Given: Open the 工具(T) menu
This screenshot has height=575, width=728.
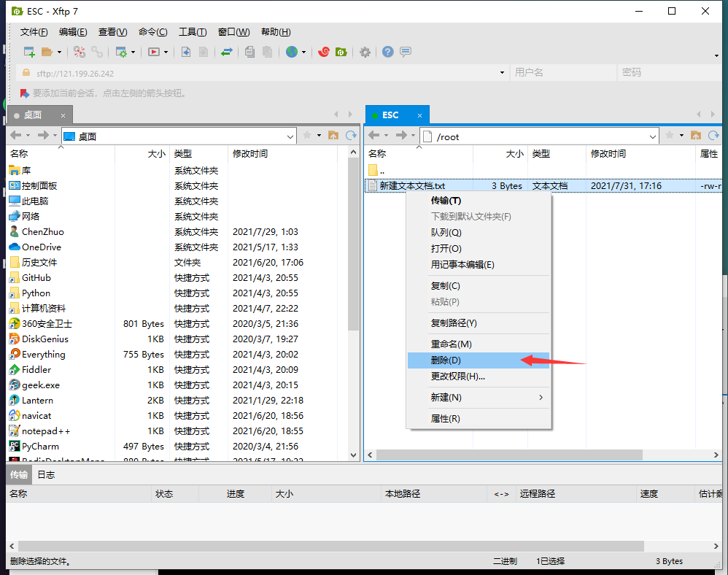Looking at the screenshot, I should [x=191, y=31].
